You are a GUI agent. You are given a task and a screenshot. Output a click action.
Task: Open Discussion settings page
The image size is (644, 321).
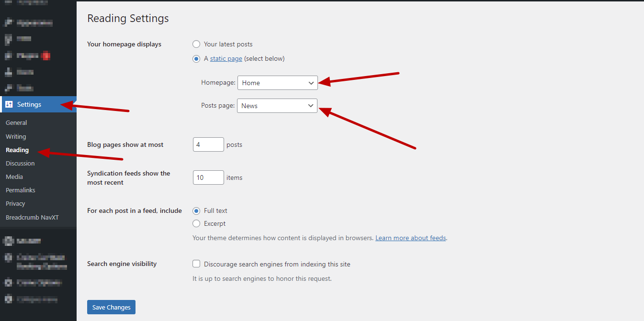pyautogui.click(x=20, y=163)
